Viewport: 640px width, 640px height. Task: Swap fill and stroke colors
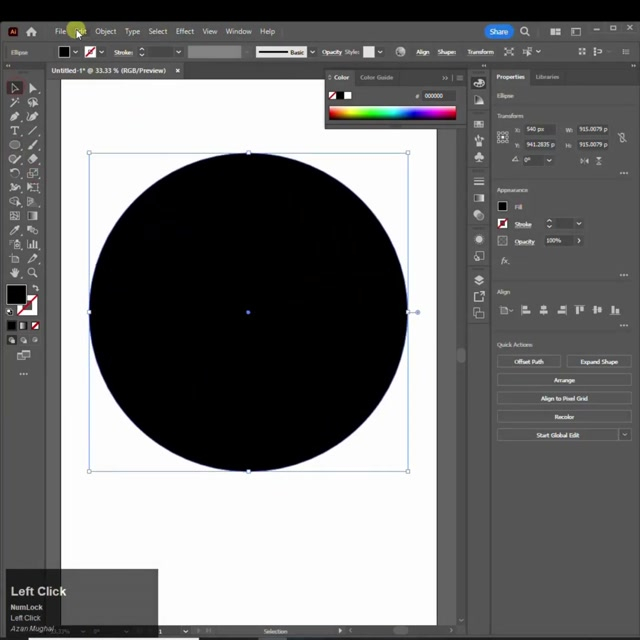[34, 287]
